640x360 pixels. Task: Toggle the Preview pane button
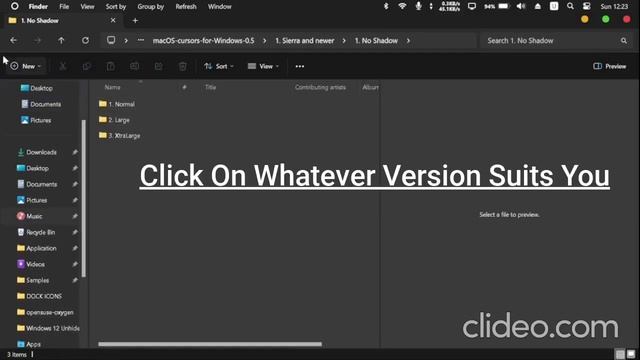coord(609,66)
